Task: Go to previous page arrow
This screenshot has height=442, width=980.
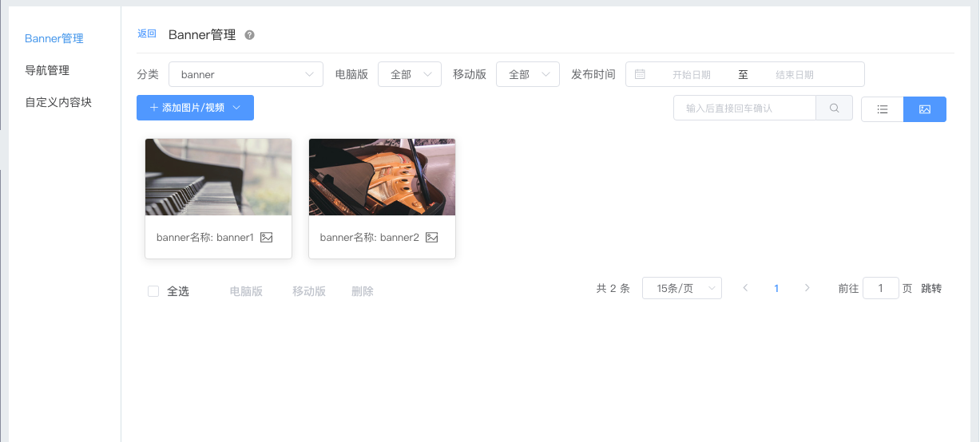Action: (x=745, y=288)
